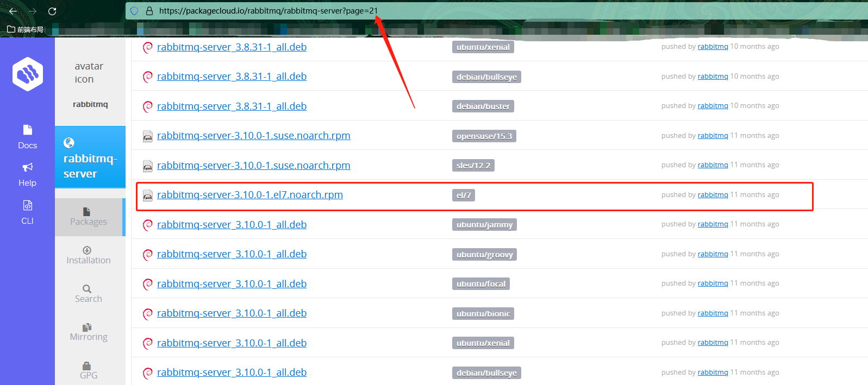
Task: Click debian swirl icon on debian/buster row
Action: pyautogui.click(x=147, y=106)
